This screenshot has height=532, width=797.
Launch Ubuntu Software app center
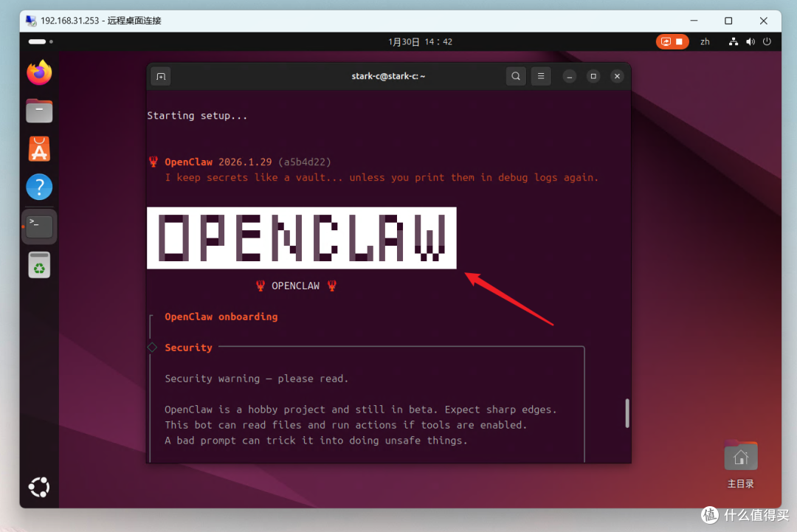pos(39,149)
